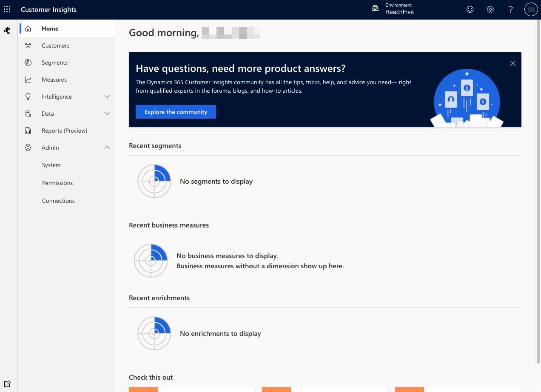Click the Admin menu label
This screenshot has height=392, width=541.
50,148
